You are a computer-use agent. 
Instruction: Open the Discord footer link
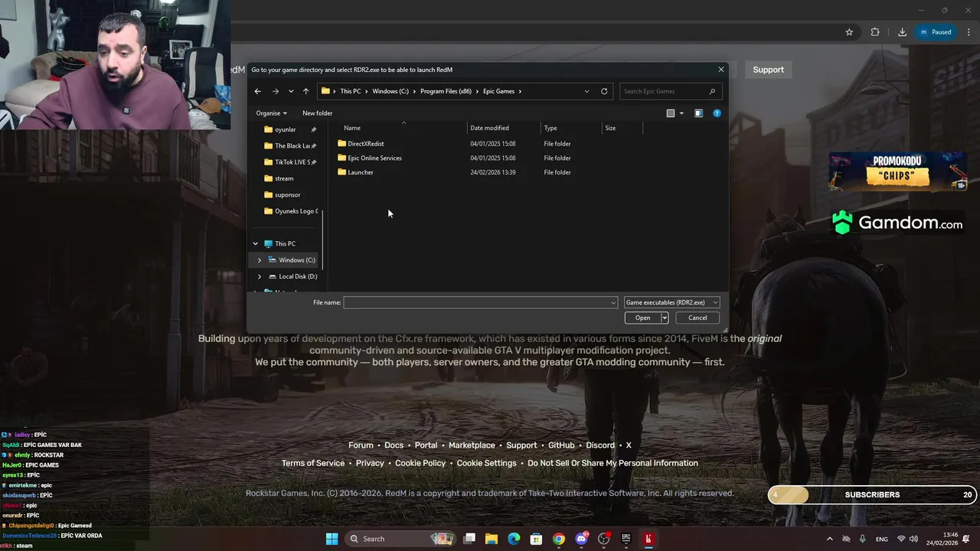pyautogui.click(x=600, y=445)
